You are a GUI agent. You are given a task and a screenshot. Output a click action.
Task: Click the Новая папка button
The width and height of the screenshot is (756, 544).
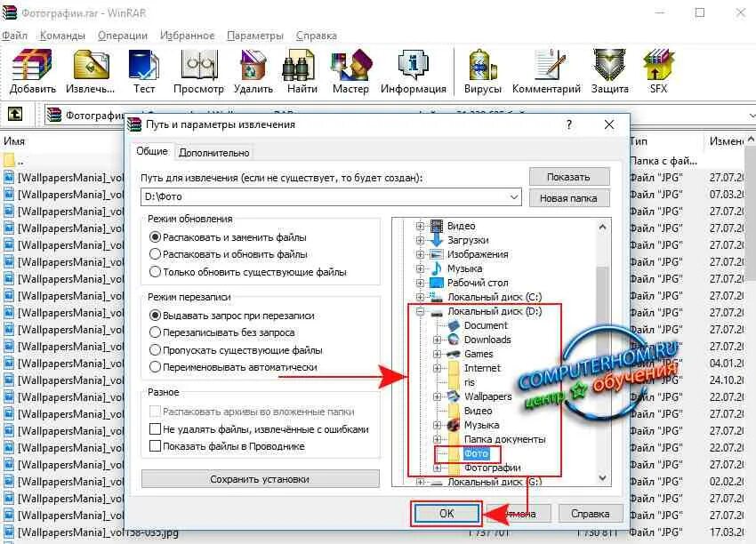[568, 198]
